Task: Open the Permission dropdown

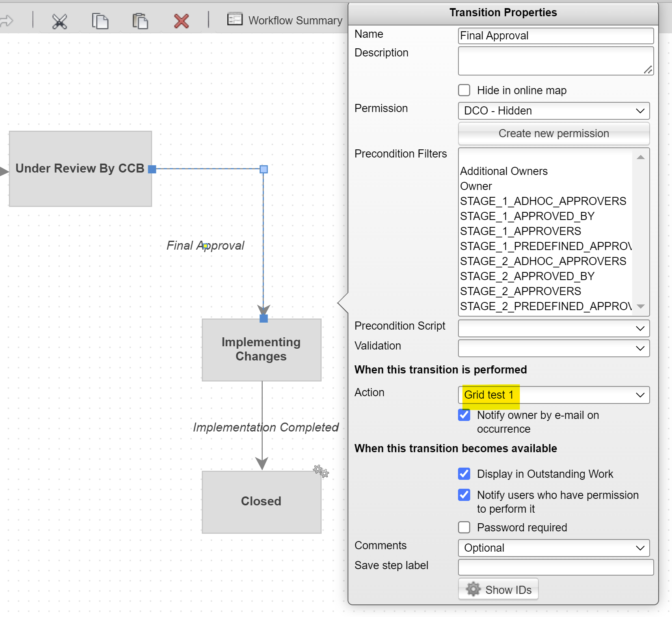Action: point(554,111)
